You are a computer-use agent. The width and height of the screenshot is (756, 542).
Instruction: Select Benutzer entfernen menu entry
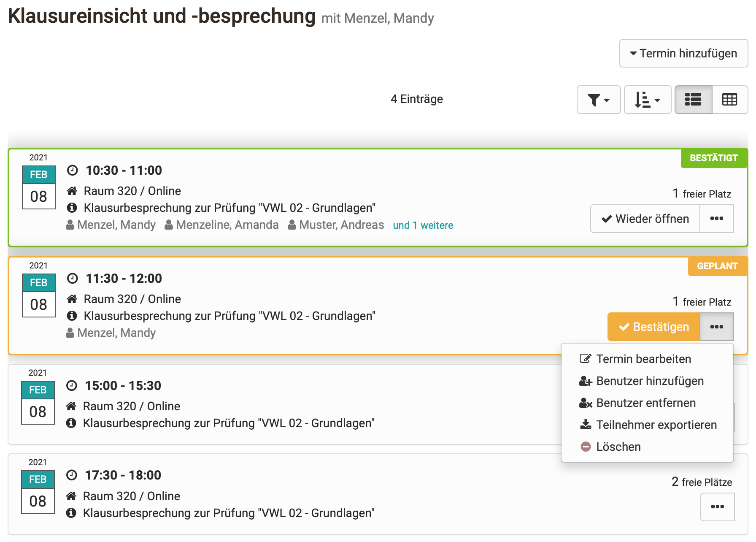pos(645,403)
